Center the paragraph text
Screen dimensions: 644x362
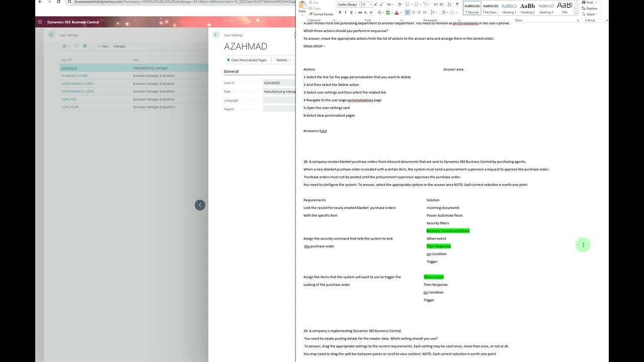(414, 13)
